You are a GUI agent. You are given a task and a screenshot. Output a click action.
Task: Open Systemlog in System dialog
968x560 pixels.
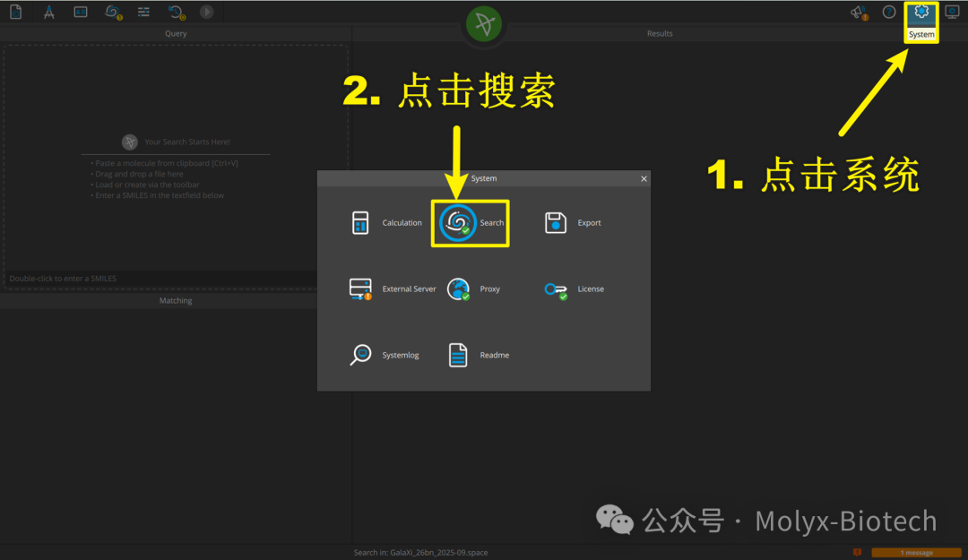[385, 355]
